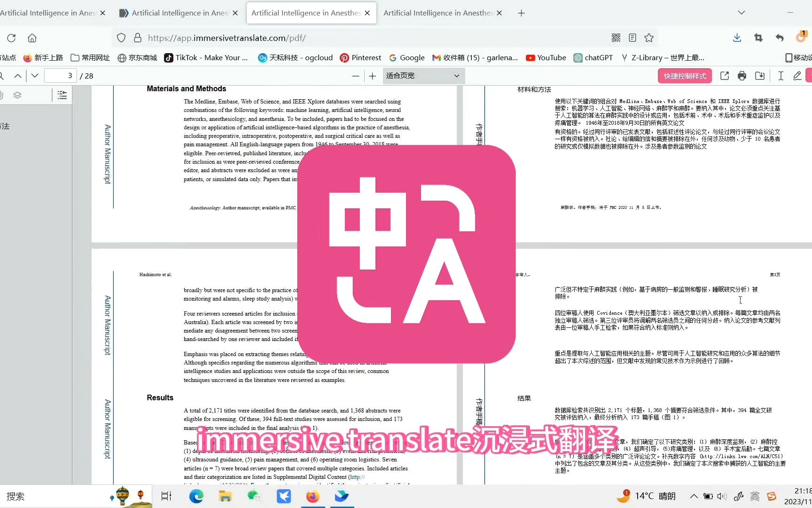Launch Microsoft Edge from taskbar

click(196, 496)
